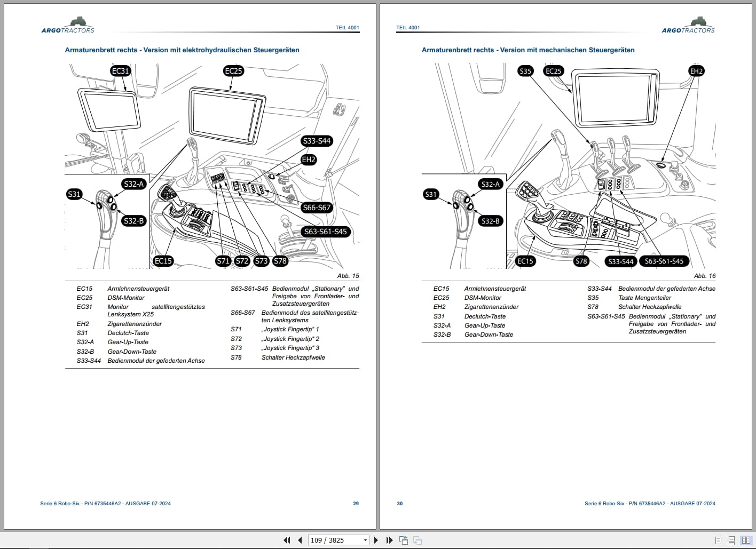Click the go to previous view icon
The height and width of the screenshot is (549, 756).
tap(404, 540)
